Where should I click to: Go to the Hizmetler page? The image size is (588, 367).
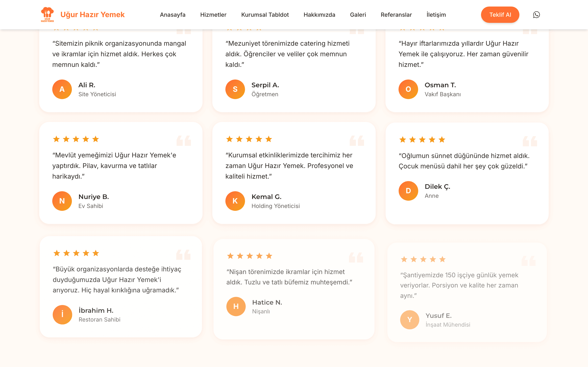pos(213,15)
